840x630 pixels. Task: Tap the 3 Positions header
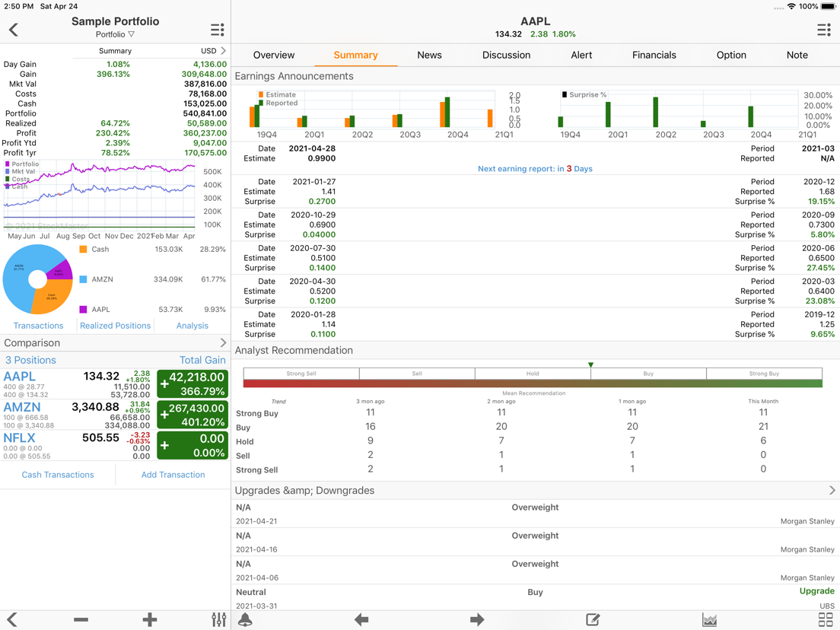pyautogui.click(x=30, y=360)
